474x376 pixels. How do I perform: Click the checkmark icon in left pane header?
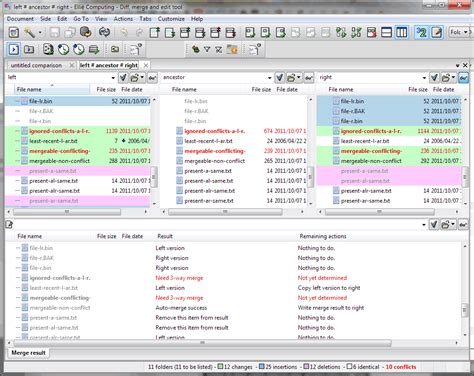tap(123, 78)
